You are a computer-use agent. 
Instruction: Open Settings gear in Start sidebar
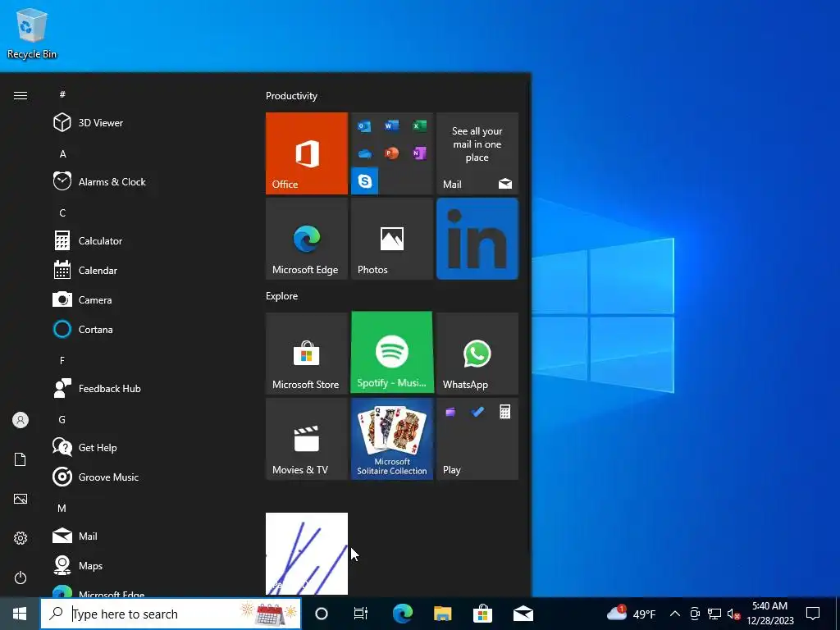tap(21, 538)
